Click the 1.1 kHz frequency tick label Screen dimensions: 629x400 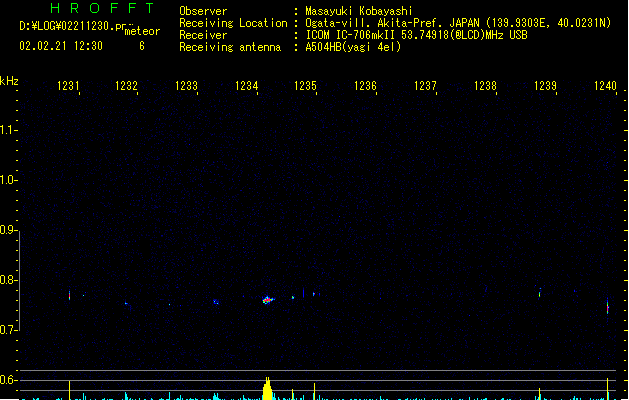click(x=7, y=130)
